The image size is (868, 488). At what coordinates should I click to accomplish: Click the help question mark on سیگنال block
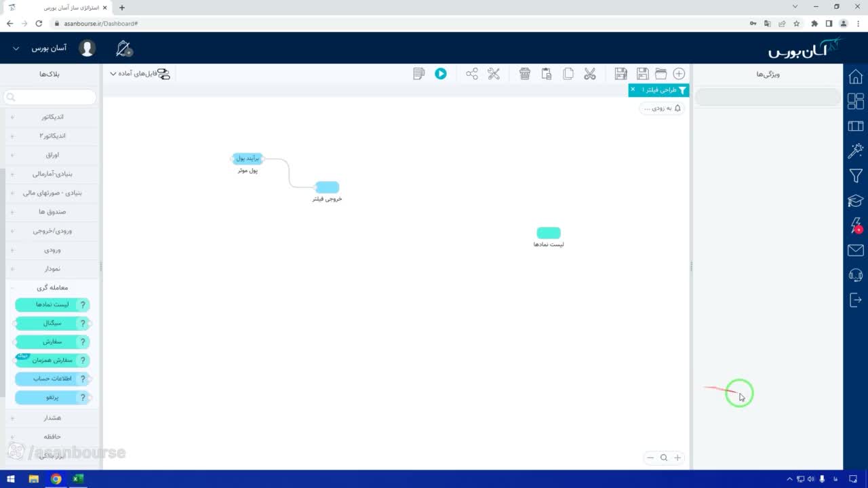83,323
